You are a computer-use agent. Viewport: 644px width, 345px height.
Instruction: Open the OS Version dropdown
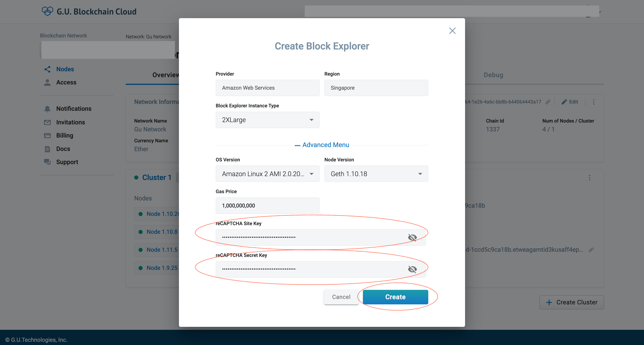click(268, 174)
